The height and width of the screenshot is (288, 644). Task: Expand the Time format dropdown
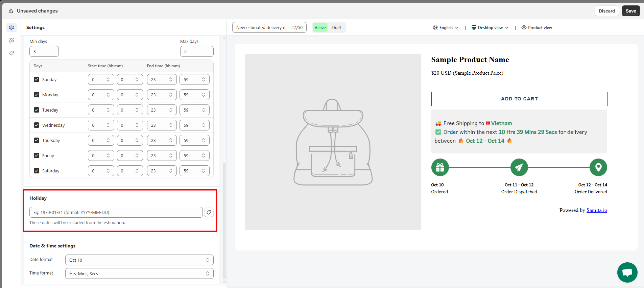139,273
